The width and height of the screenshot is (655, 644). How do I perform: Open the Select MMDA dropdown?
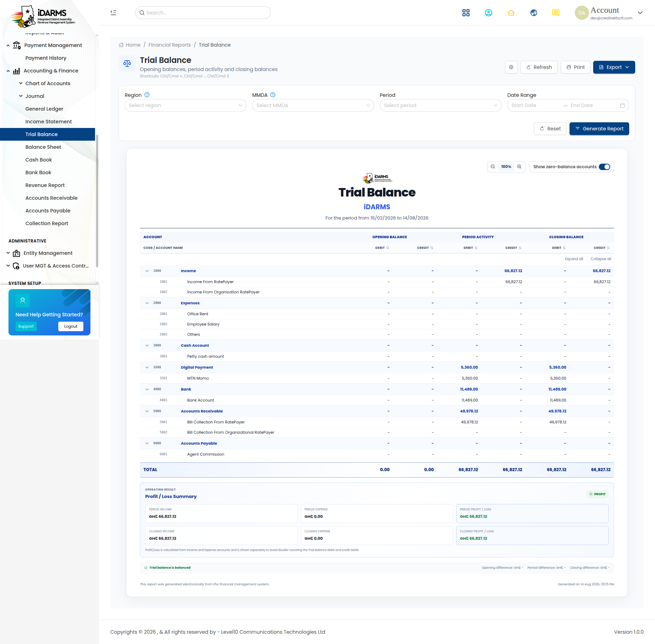coord(313,105)
